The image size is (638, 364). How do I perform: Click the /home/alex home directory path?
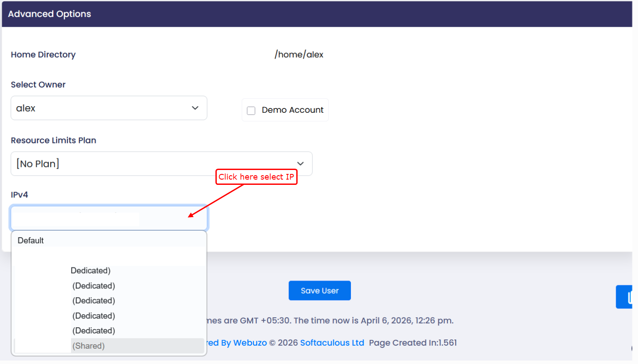click(299, 55)
